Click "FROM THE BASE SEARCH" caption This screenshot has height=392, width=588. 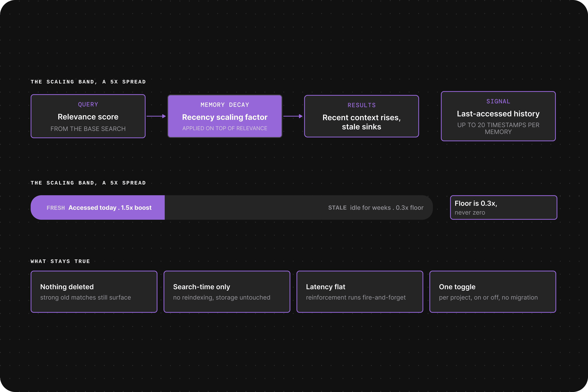pyautogui.click(x=88, y=129)
